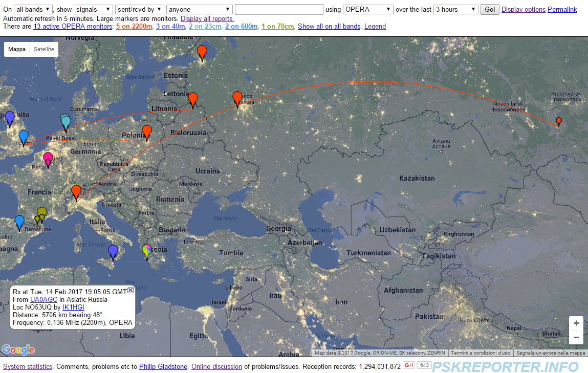Filter by '2 on 600m' link
Screen dimensions: 588x373
coord(241,26)
